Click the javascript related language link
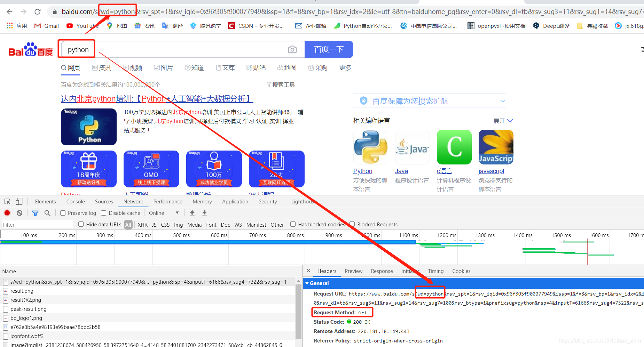The height and width of the screenshot is (347, 644). [x=492, y=171]
